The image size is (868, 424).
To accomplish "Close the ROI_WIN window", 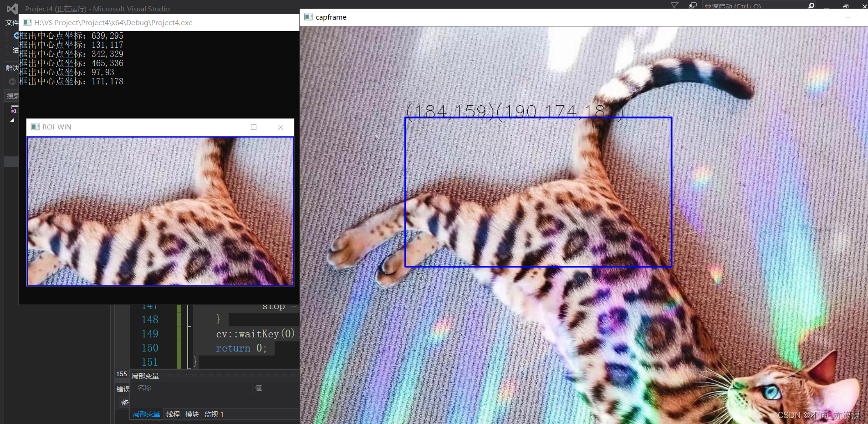I will point(281,127).
